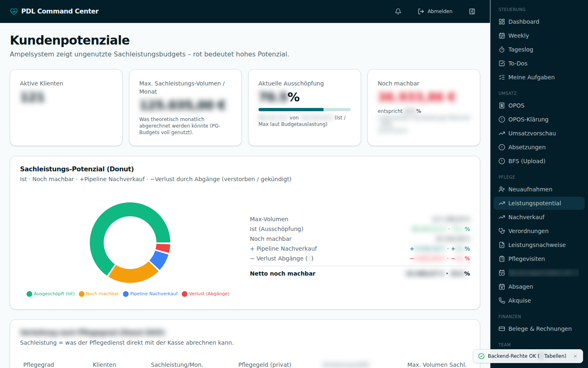
Task: Click the Nachverkauf trend icon
Action: 502,217
